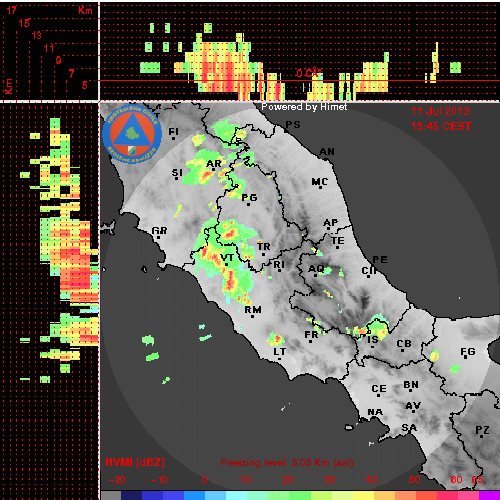
Task: Click the MC city label on map
Action: pos(320,182)
